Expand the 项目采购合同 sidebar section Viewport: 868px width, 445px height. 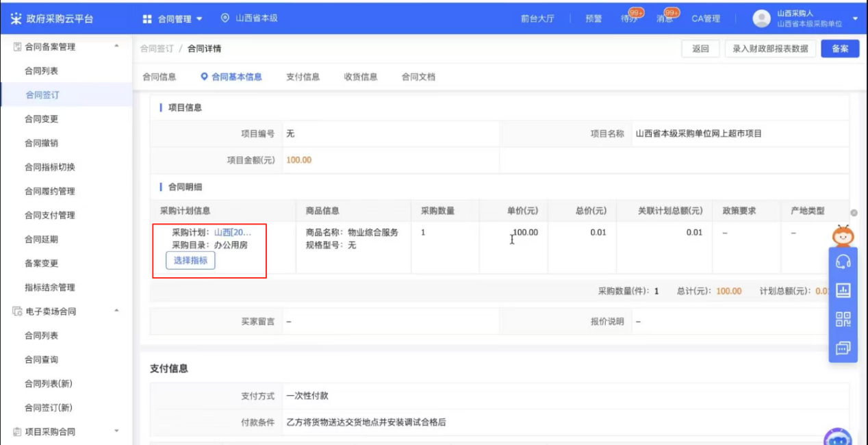[x=116, y=431]
